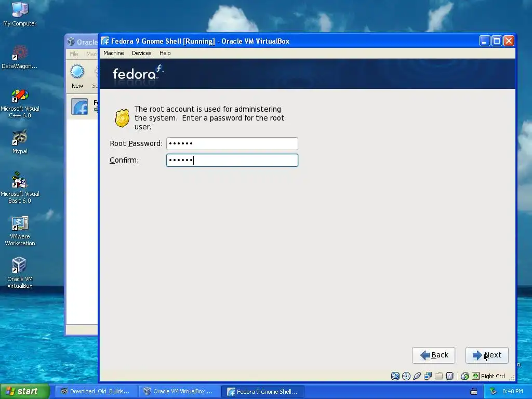Screen dimensions: 532x399
Task: Click the USB devices status icon
Action: click(417, 376)
